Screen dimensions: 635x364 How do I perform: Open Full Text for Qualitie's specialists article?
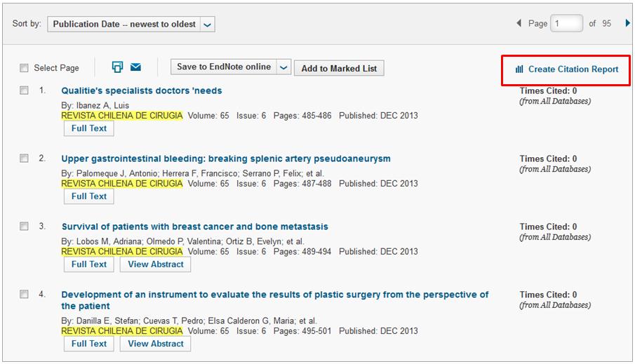pyautogui.click(x=89, y=128)
